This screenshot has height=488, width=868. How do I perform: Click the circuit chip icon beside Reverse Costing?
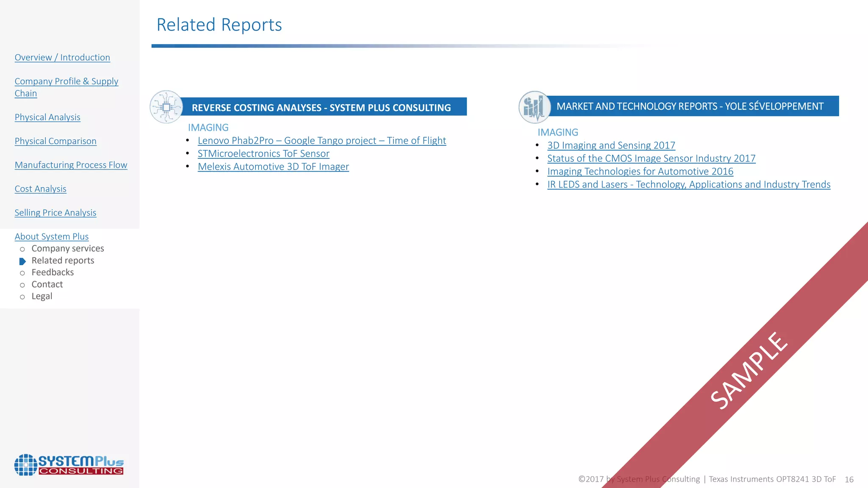pyautogui.click(x=166, y=107)
